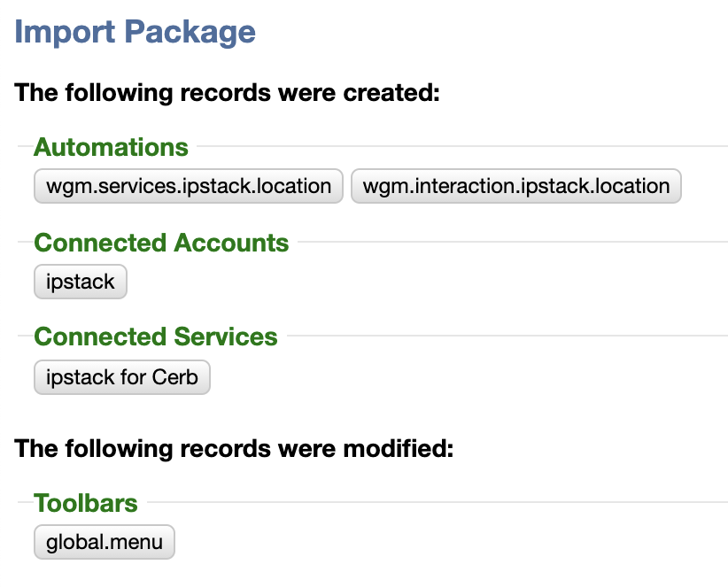Viewport: 728px width, 588px height.
Task: Click the word 'Accounts' in green heading
Action: pyautogui.click(x=231, y=243)
